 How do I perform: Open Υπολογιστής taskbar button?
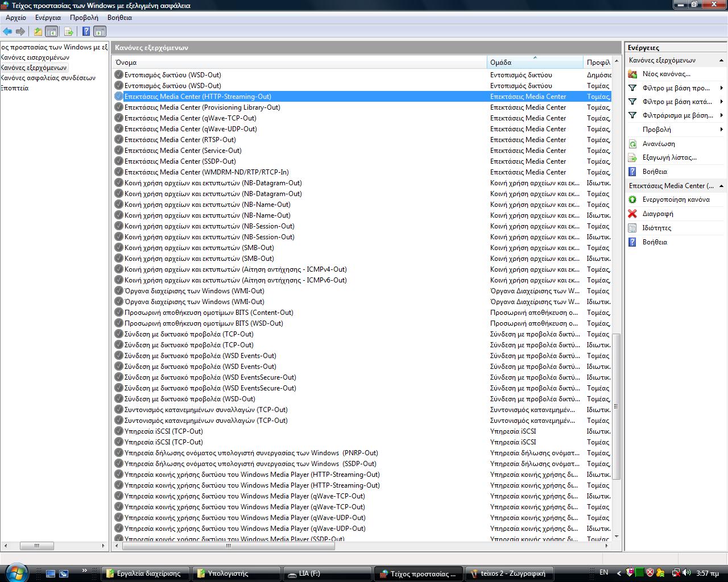tap(236, 573)
